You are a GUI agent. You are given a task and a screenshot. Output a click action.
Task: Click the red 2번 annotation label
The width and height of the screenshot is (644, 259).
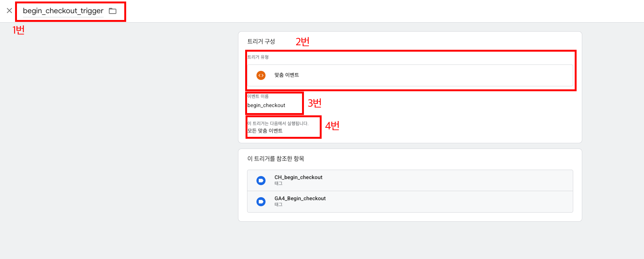(x=302, y=42)
